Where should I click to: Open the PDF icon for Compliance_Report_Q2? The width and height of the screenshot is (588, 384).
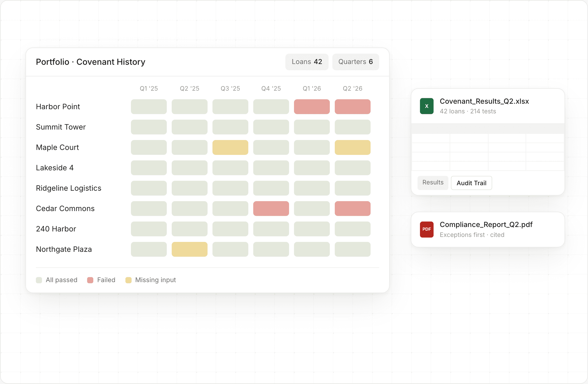click(x=426, y=229)
